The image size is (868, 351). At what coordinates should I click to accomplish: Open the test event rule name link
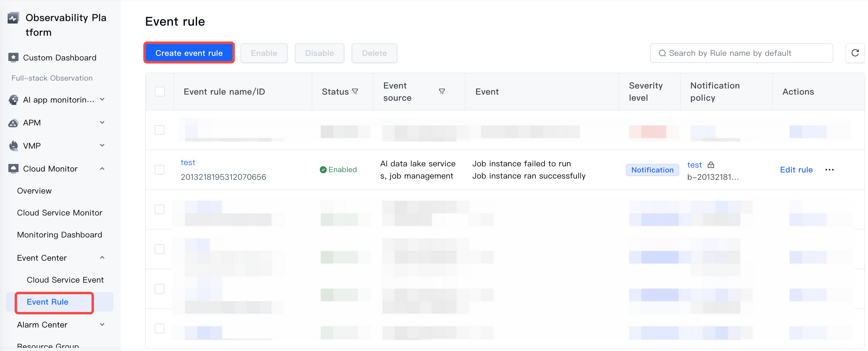coord(188,162)
